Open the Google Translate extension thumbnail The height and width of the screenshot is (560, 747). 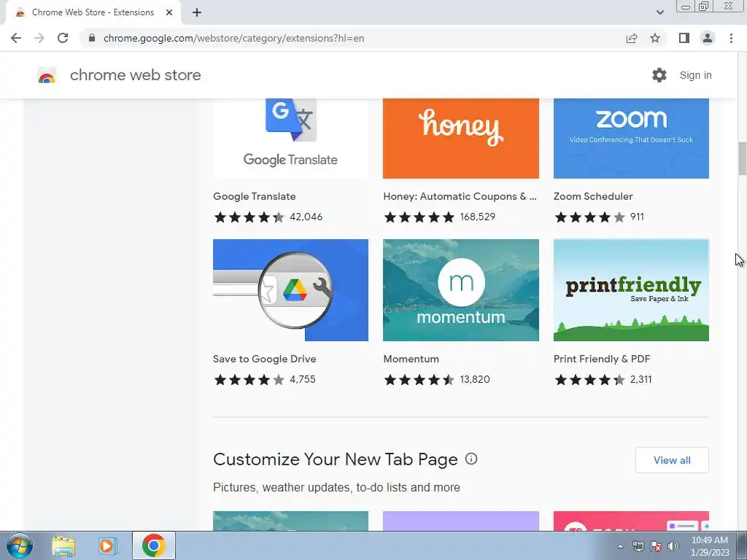coord(290,138)
